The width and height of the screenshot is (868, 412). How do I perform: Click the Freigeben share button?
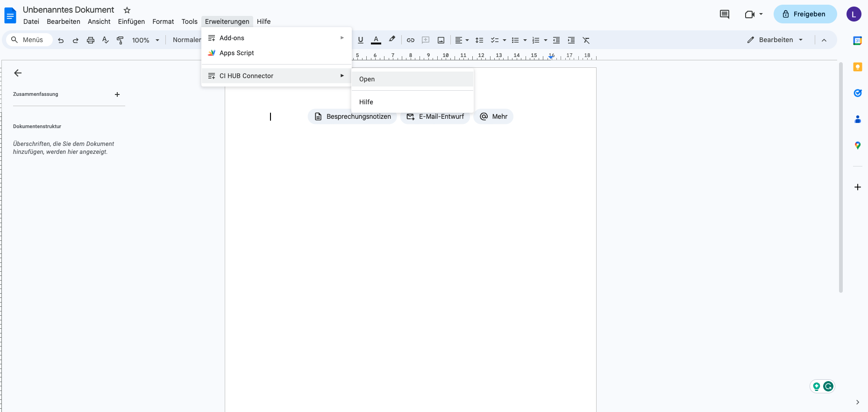coord(805,14)
